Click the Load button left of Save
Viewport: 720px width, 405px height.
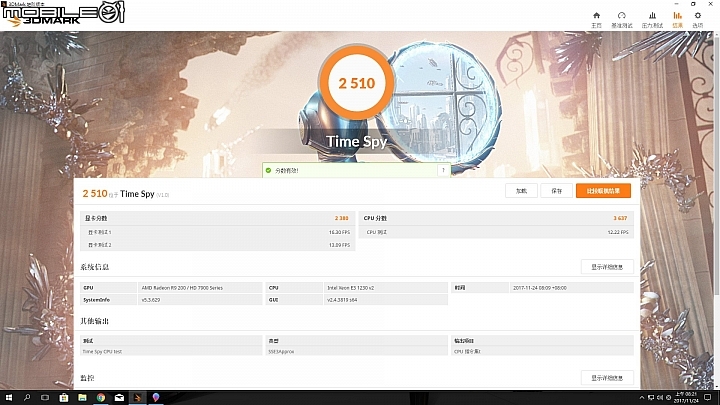(x=521, y=191)
